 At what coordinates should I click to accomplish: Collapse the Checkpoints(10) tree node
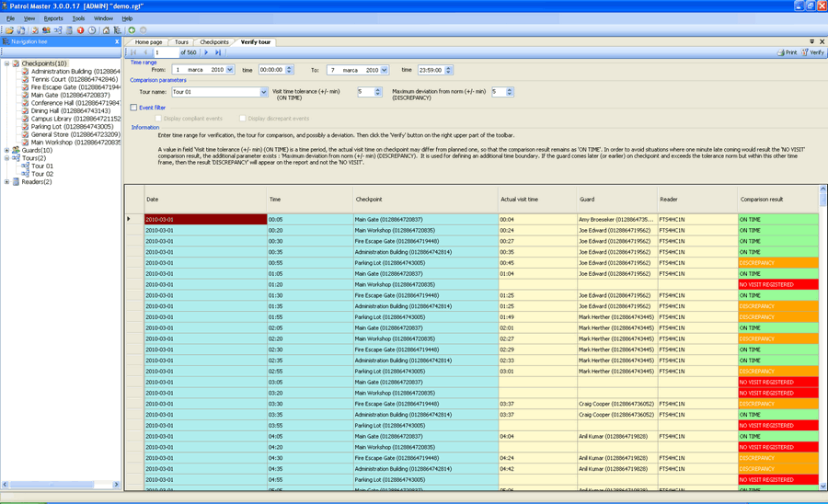pos(7,63)
